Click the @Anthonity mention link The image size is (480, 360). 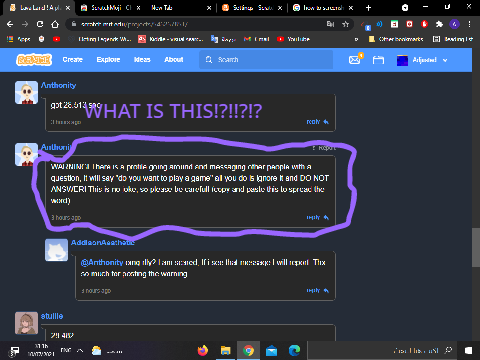102,263
